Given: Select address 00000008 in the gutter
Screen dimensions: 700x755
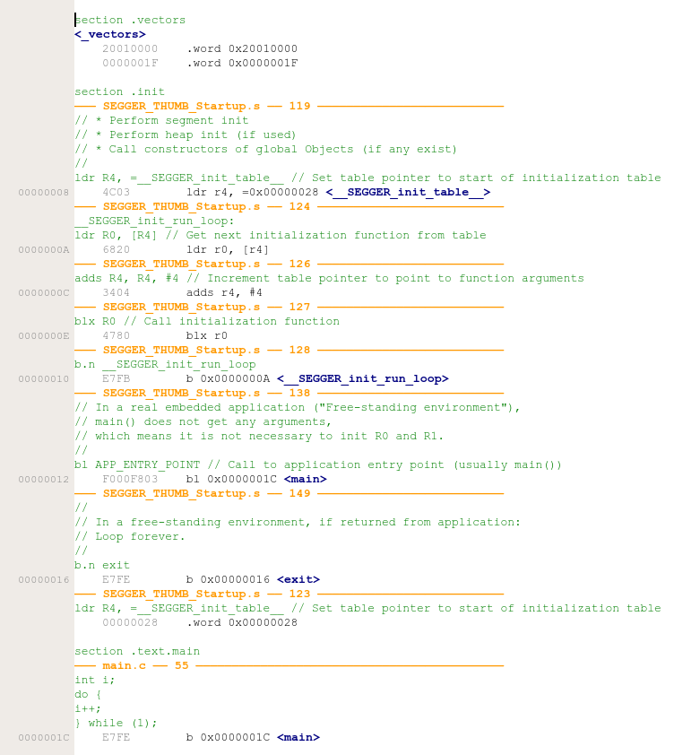Looking at the screenshot, I should pyautogui.click(x=44, y=193).
